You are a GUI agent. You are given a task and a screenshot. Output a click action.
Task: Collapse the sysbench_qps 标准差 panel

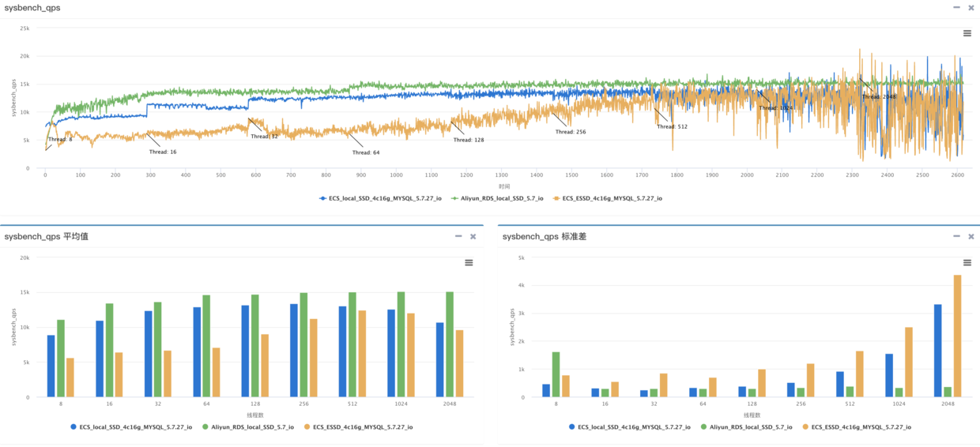(x=957, y=236)
